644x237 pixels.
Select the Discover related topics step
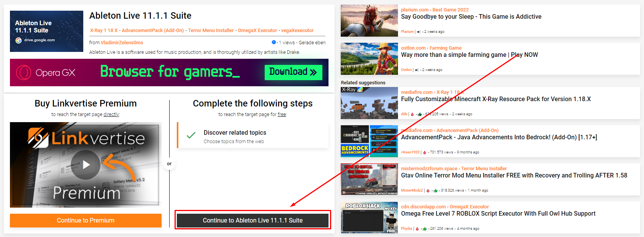click(253, 135)
